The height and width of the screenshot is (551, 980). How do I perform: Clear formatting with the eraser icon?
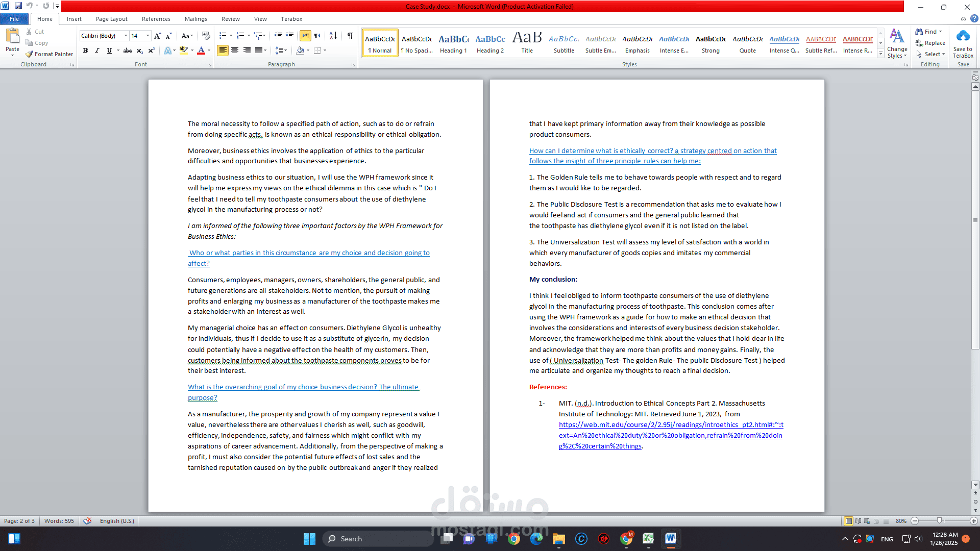pyautogui.click(x=206, y=36)
